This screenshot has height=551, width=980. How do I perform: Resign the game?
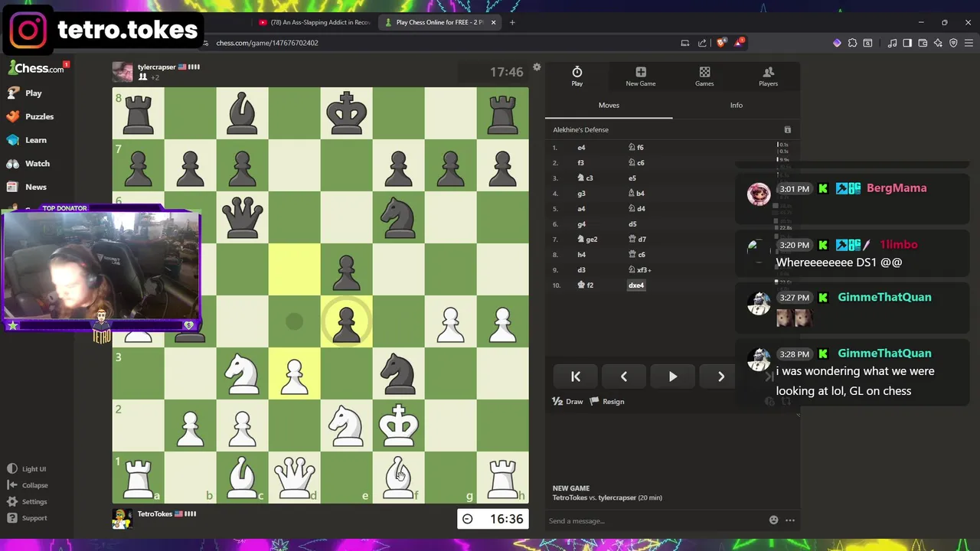coord(608,402)
